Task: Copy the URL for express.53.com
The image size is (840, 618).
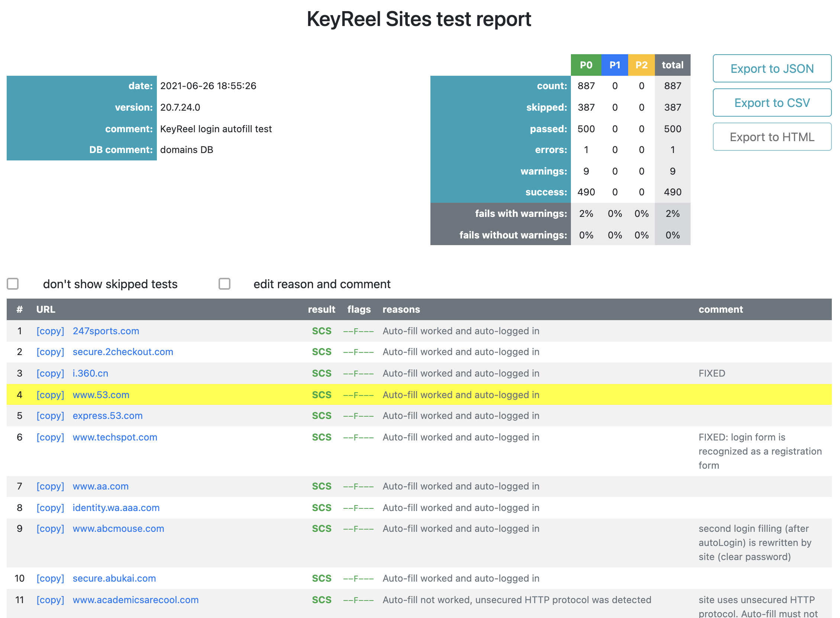Action: tap(50, 416)
